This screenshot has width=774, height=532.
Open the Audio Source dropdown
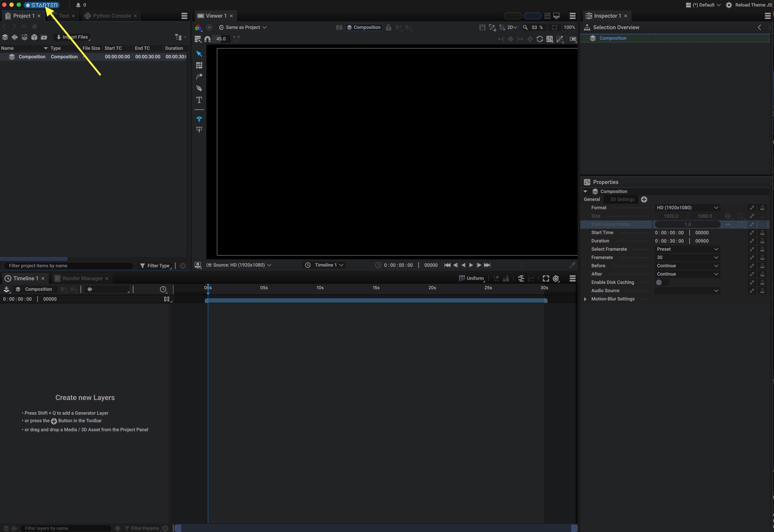687,291
